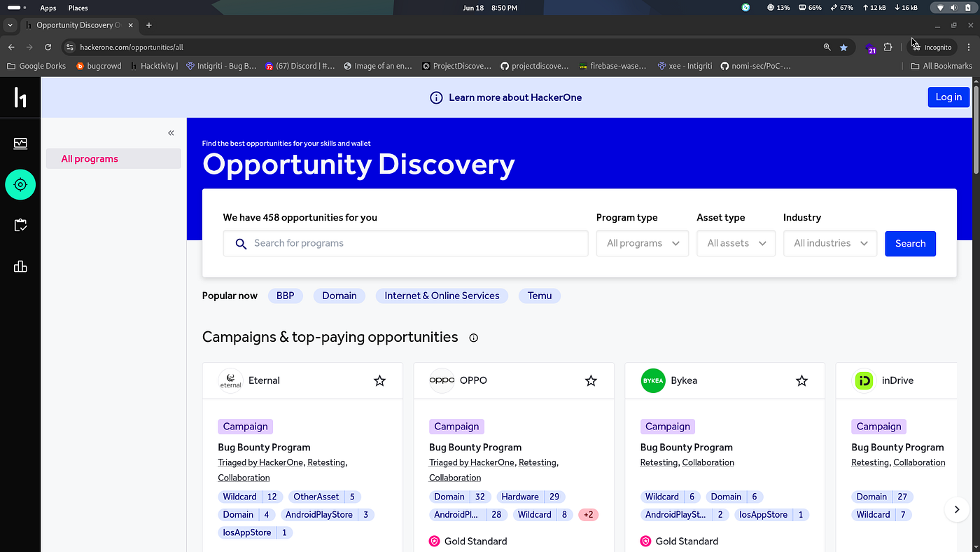The height and width of the screenshot is (552, 980).
Task: Click the Jun 18 8:50 PM clock
Action: pyautogui.click(x=490, y=8)
